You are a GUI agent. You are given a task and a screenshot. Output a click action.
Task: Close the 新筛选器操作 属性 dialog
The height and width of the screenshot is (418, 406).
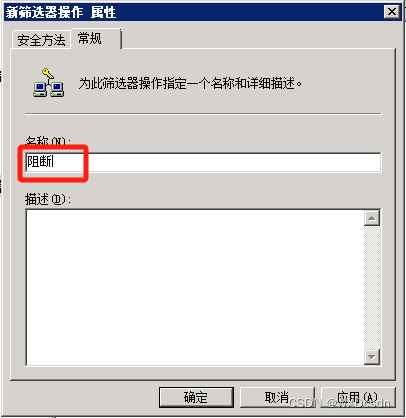(391, 12)
